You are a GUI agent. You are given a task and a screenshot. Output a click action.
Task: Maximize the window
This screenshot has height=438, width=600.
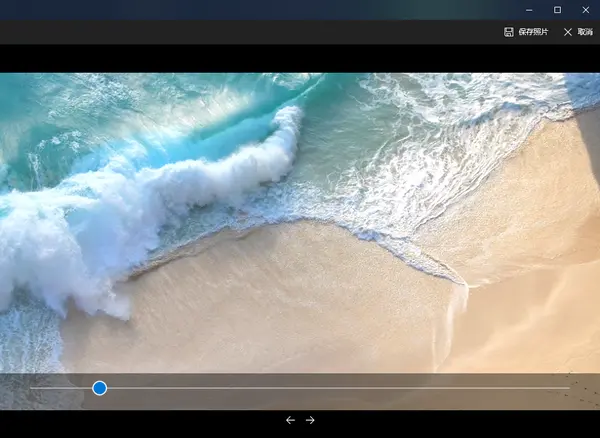point(558,10)
